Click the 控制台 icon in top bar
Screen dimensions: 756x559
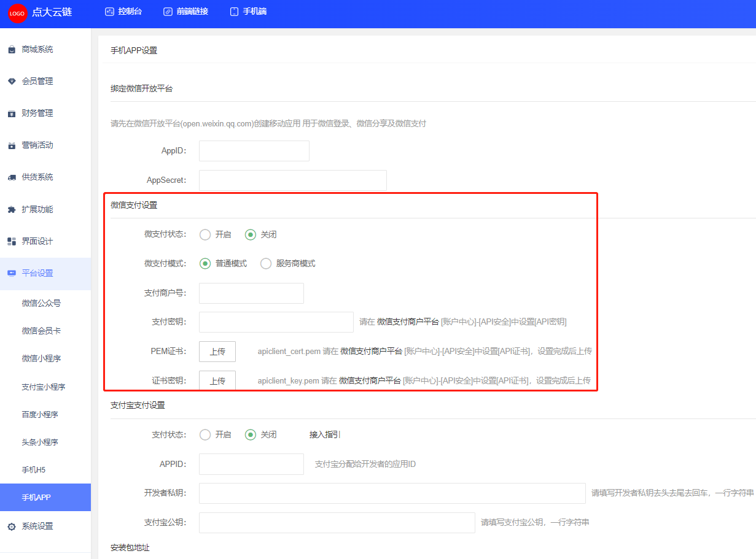[109, 12]
